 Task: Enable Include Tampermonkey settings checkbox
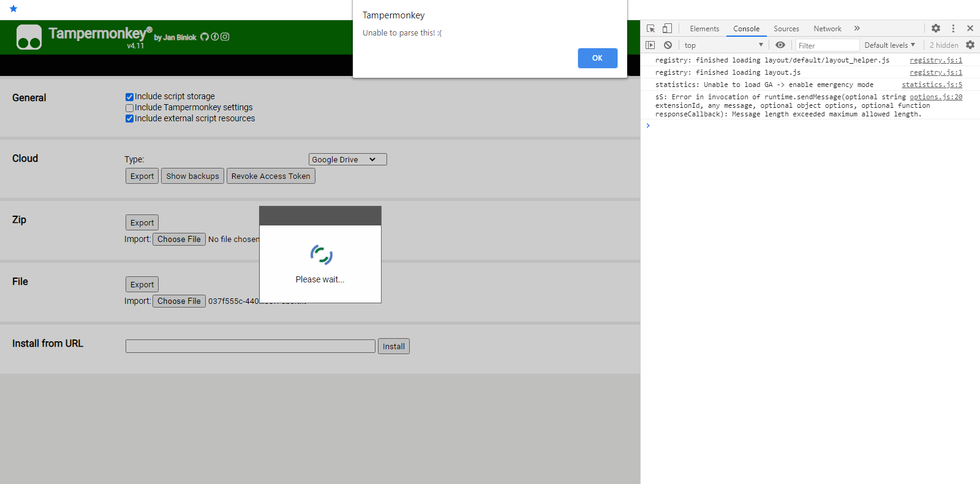[129, 108]
